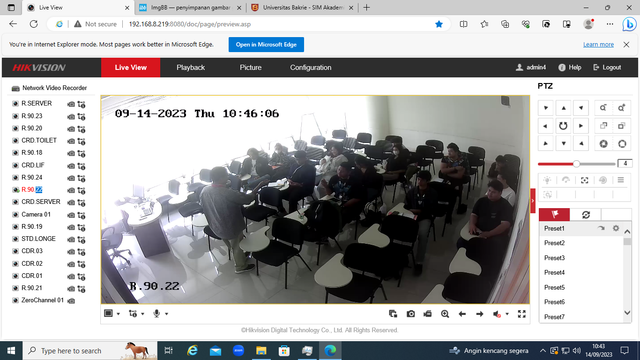Click the Logout link

point(607,67)
